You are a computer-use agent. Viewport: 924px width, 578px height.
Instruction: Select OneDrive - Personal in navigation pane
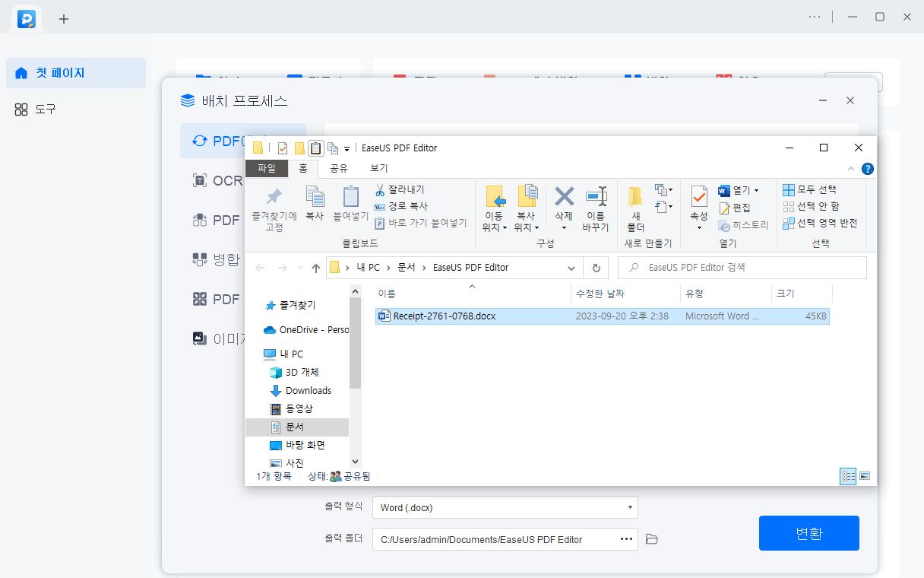point(306,329)
